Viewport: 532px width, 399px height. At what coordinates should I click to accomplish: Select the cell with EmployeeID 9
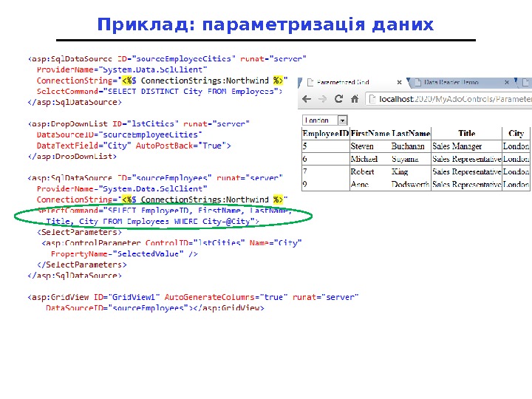click(326, 184)
